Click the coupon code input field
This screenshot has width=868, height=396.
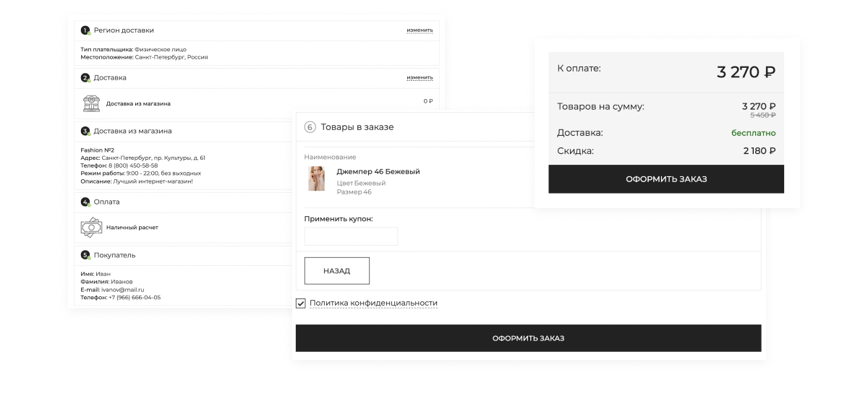pyautogui.click(x=351, y=236)
